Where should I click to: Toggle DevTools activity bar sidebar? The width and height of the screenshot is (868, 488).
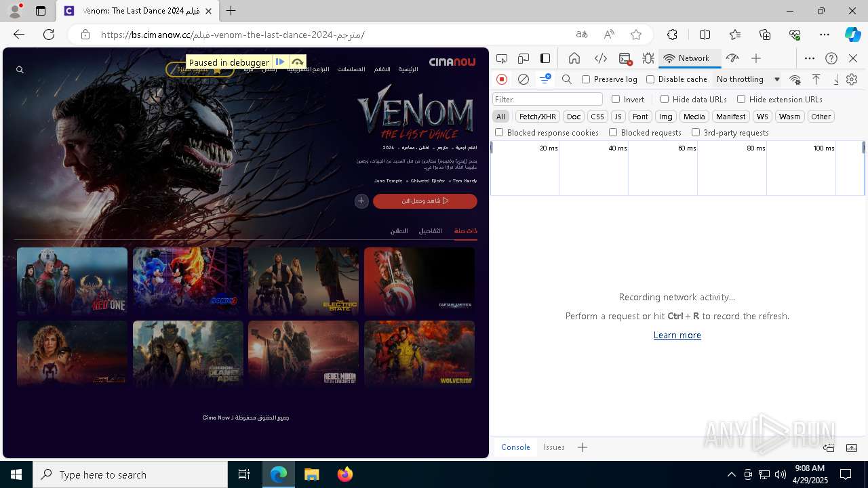(x=545, y=58)
